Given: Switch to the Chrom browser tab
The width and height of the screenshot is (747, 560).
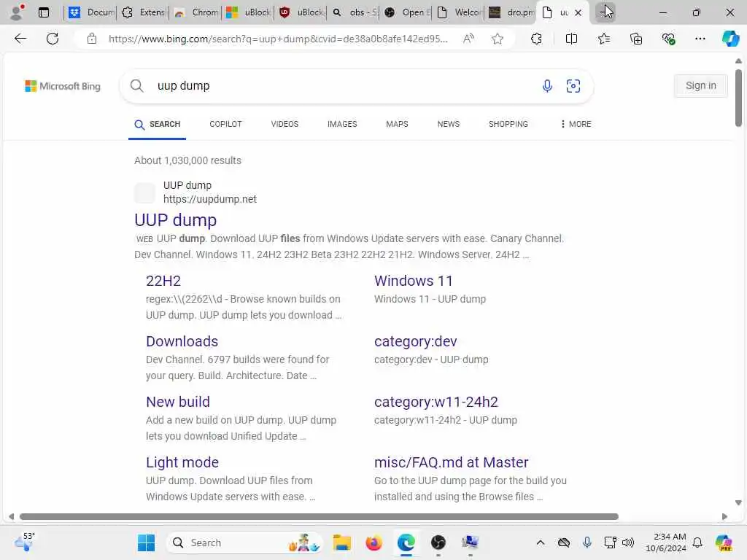Looking at the screenshot, I should coord(196,12).
